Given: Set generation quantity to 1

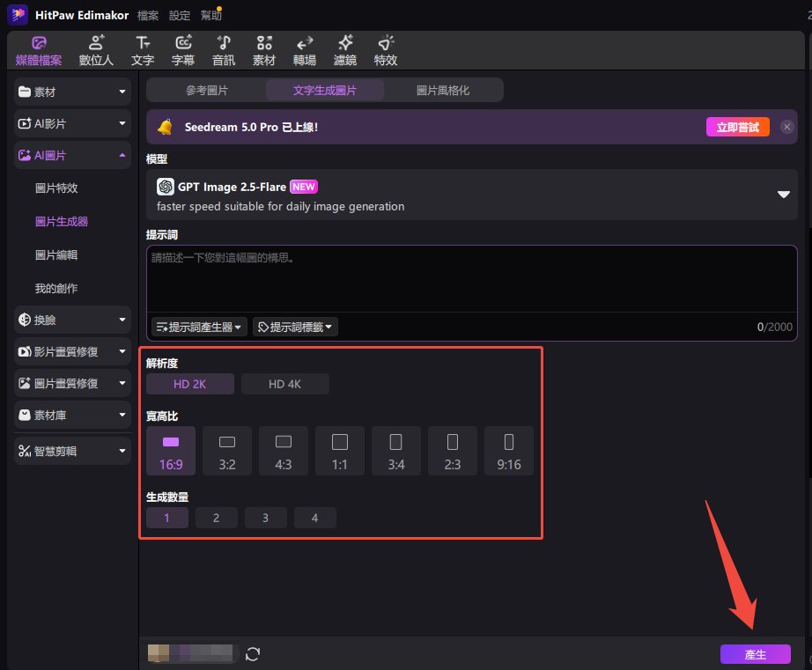Looking at the screenshot, I should click(167, 518).
